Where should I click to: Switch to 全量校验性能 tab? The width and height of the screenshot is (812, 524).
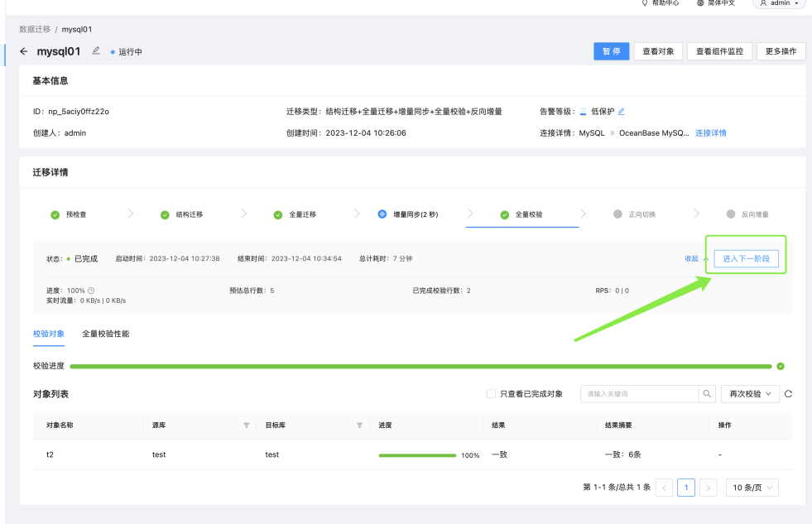(x=106, y=334)
